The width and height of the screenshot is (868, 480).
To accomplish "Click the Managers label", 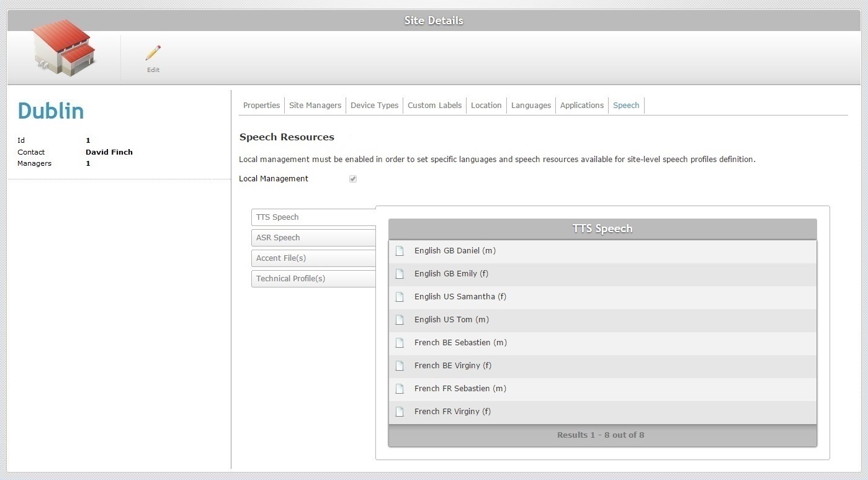I will [34, 164].
